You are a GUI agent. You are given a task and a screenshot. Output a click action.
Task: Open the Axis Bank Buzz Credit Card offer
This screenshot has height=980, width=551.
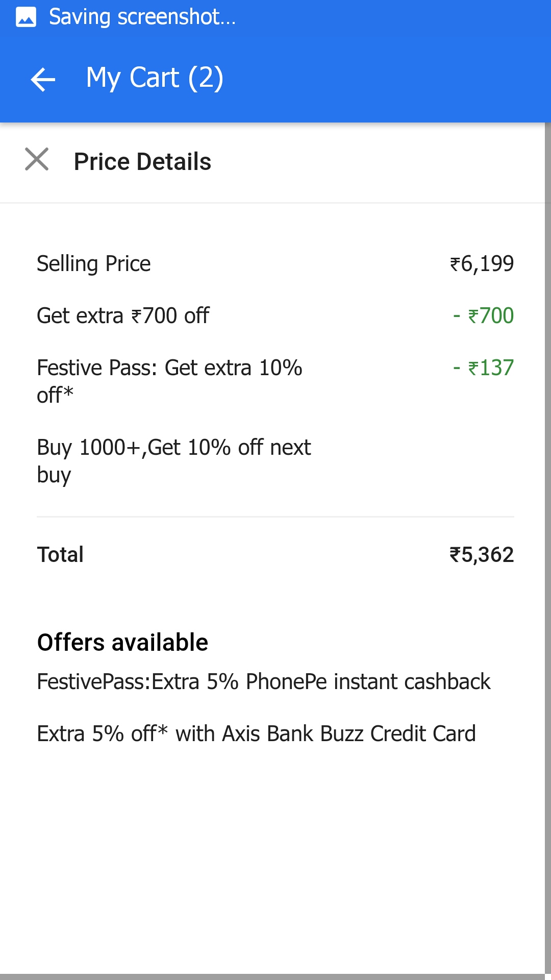point(256,734)
